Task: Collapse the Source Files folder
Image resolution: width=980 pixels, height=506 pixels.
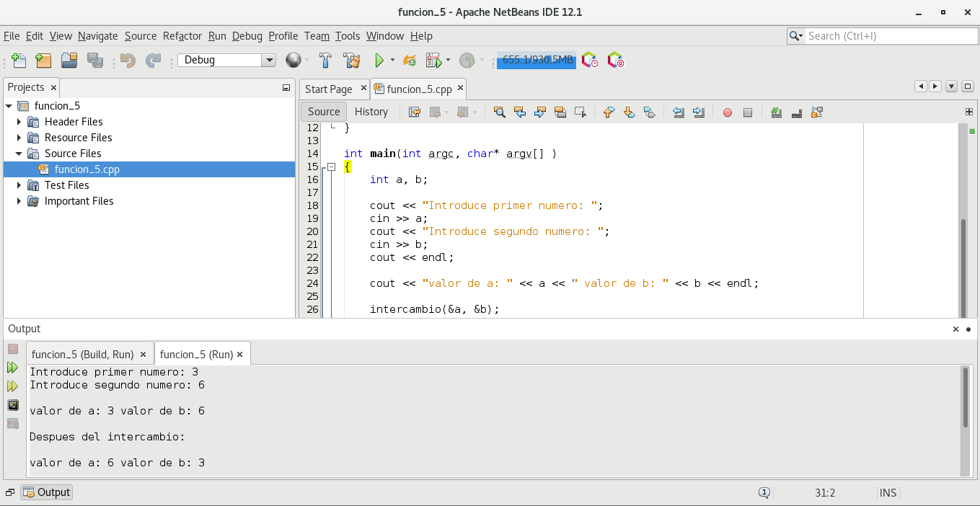Action: [19, 154]
